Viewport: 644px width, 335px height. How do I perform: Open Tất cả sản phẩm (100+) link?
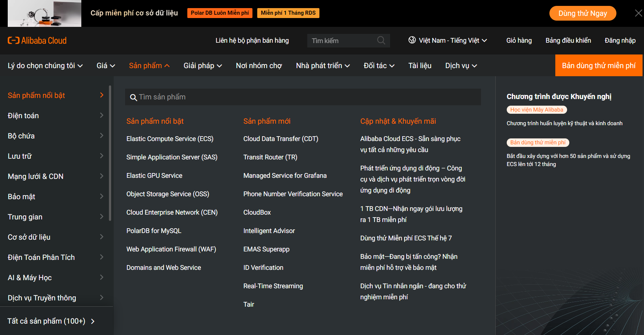coord(51,321)
